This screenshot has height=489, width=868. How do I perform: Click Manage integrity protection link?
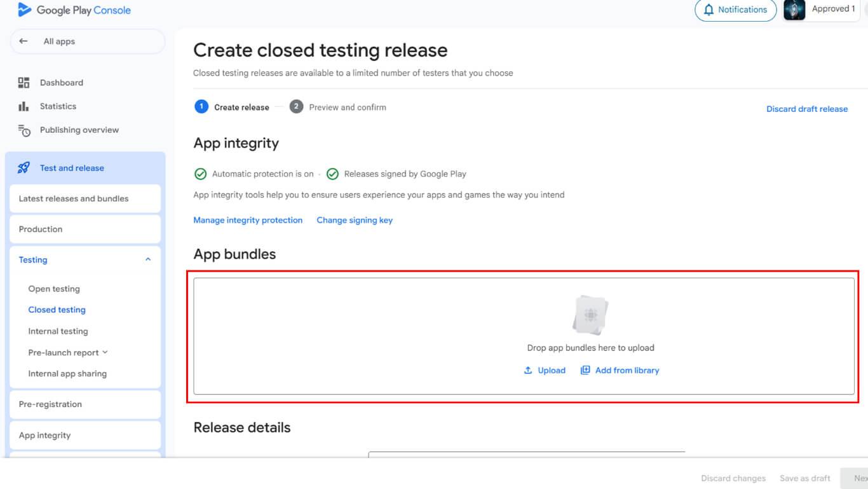[x=248, y=220]
